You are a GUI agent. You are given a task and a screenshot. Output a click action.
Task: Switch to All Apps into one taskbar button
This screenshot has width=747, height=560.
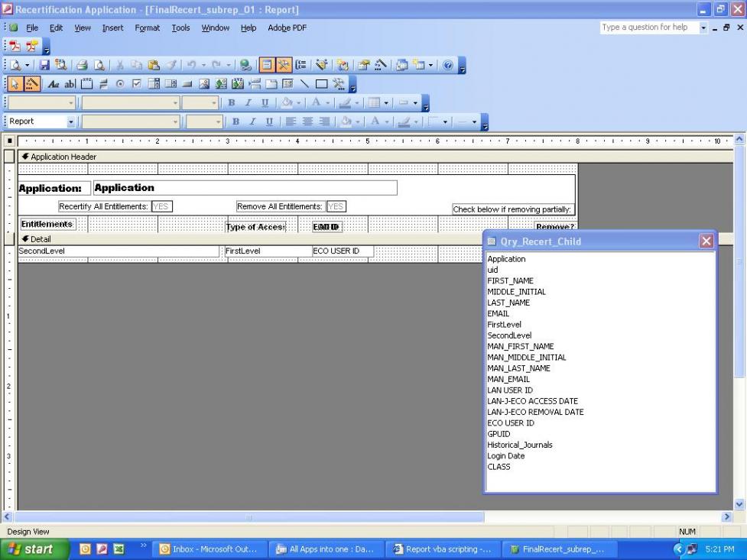pos(326,549)
